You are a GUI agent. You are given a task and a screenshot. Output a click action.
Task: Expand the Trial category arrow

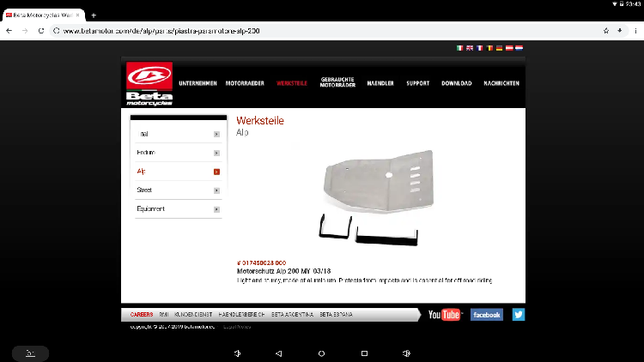click(216, 134)
